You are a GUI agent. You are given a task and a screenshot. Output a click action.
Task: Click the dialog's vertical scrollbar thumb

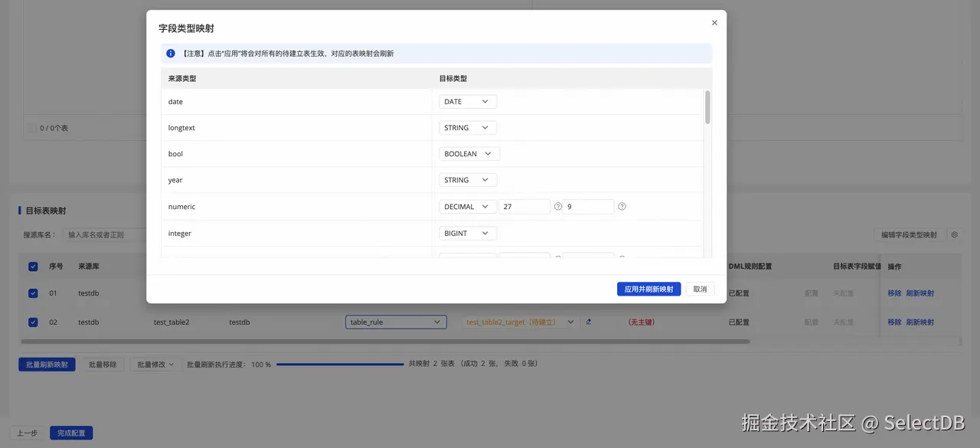707,107
